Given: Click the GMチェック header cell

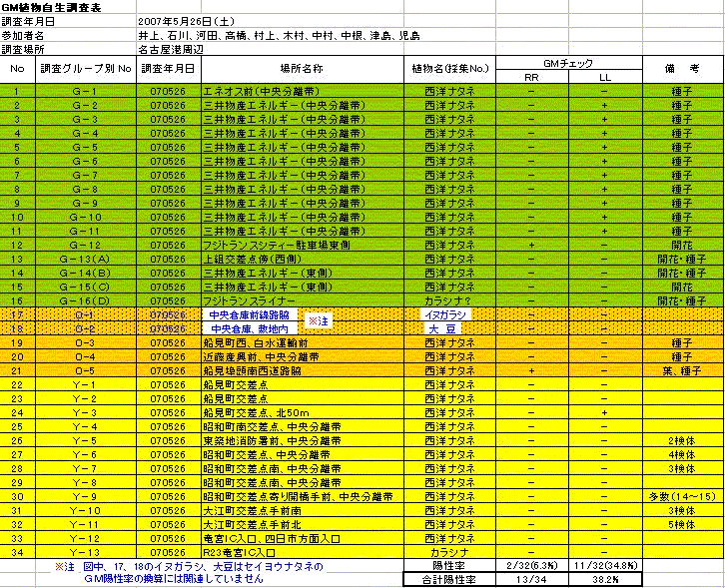Looking at the screenshot, I should pos(567,62).
